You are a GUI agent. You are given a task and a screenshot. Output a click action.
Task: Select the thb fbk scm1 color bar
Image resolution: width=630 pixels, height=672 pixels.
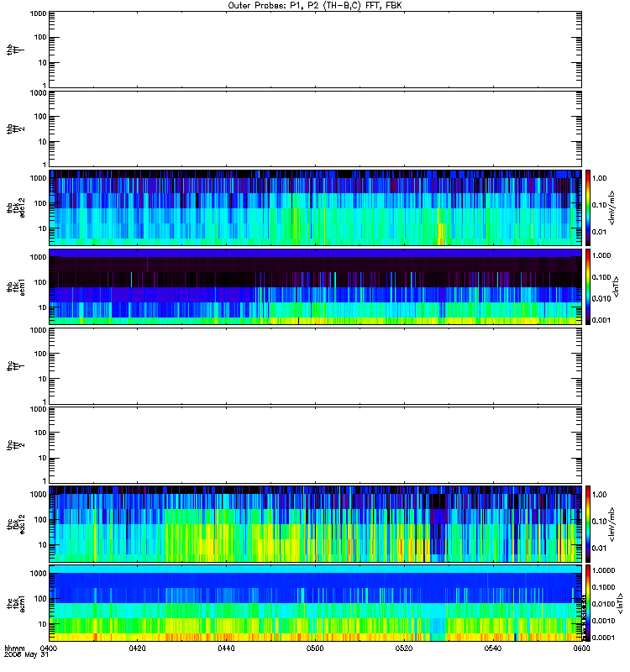click(x=588, y=286)
